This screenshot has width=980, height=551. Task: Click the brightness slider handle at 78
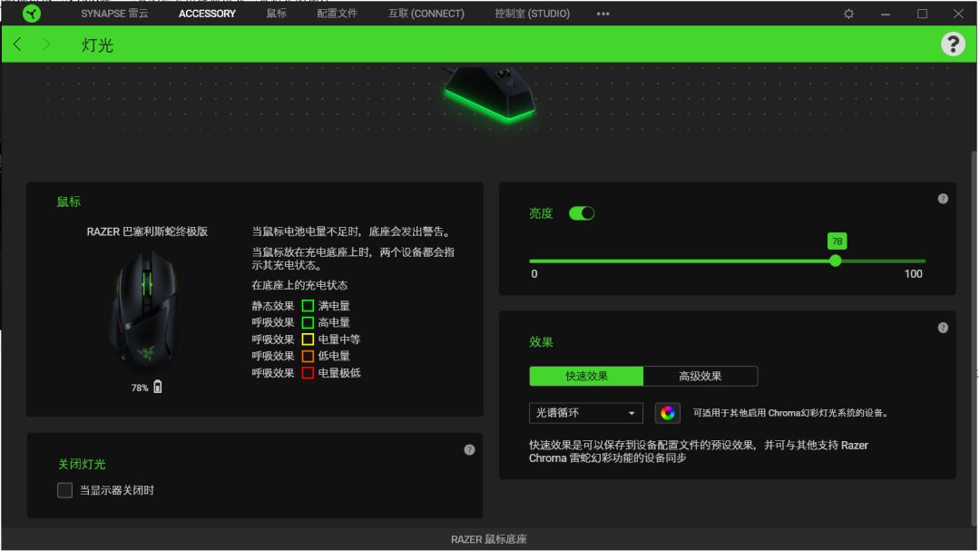click(x=836, y=261)
